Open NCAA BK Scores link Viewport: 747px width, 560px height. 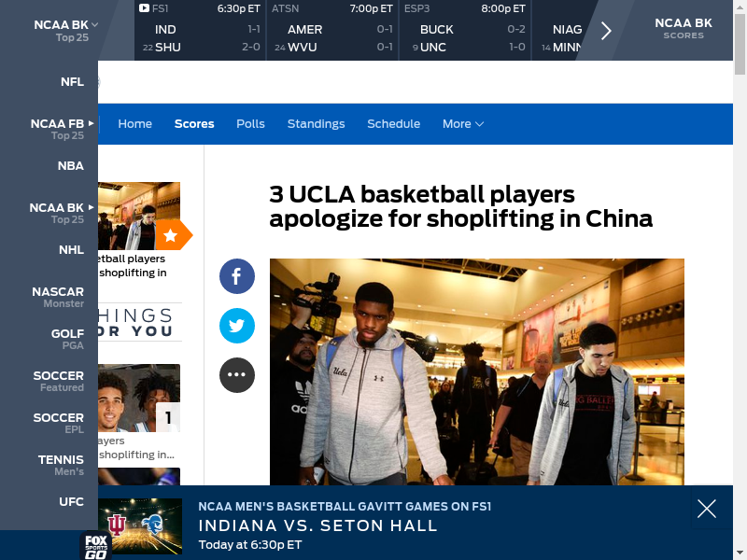(684, 29)
